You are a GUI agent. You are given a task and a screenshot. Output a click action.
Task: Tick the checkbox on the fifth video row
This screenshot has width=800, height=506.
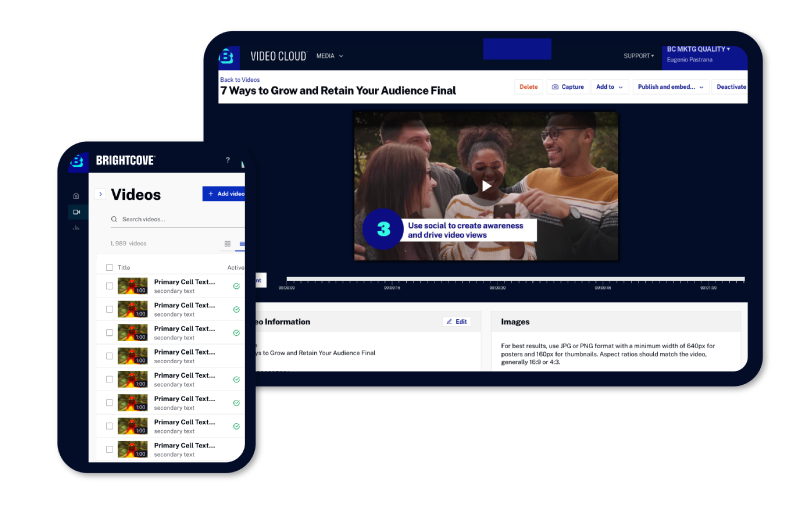point(109,380)
